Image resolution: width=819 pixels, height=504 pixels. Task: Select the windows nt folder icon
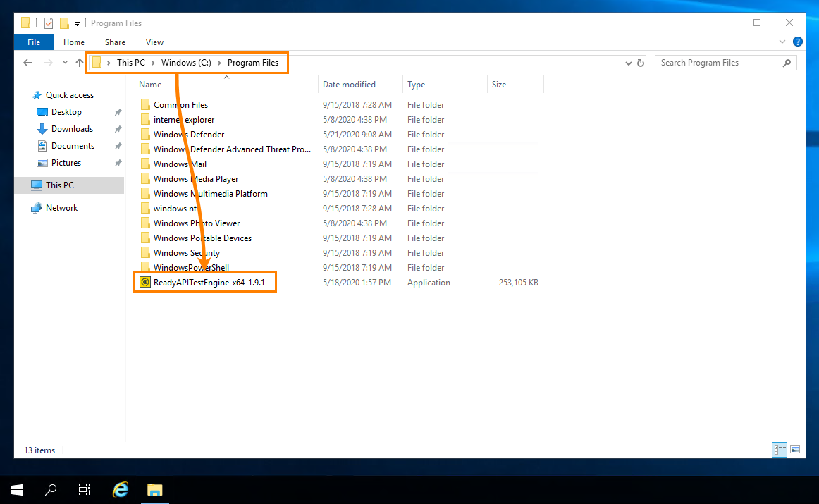point(145,209)
